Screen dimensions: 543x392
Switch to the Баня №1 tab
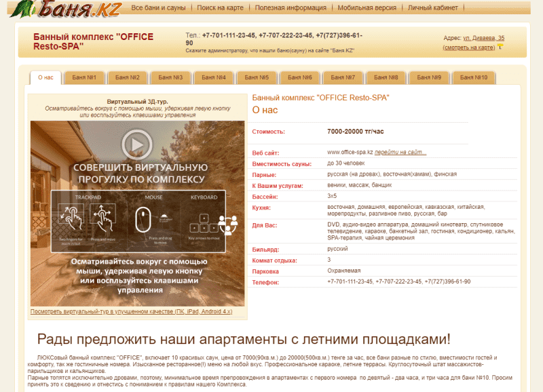point(84,77)
